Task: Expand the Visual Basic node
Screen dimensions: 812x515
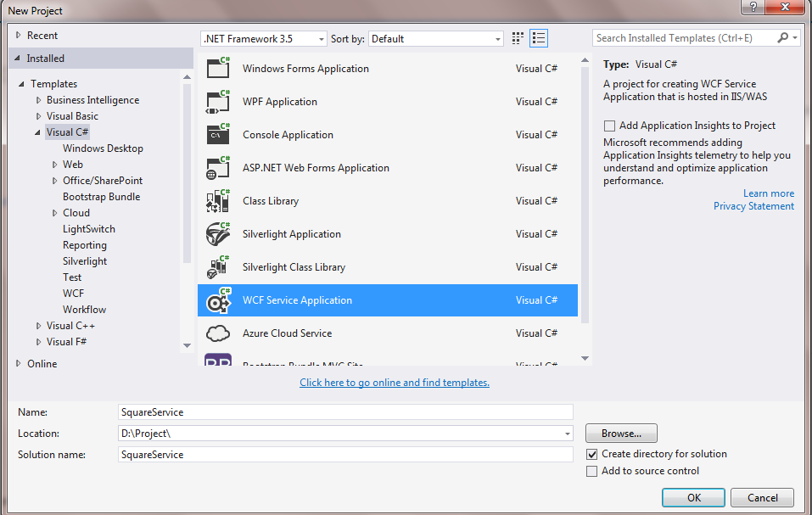Action: (38, 116)
